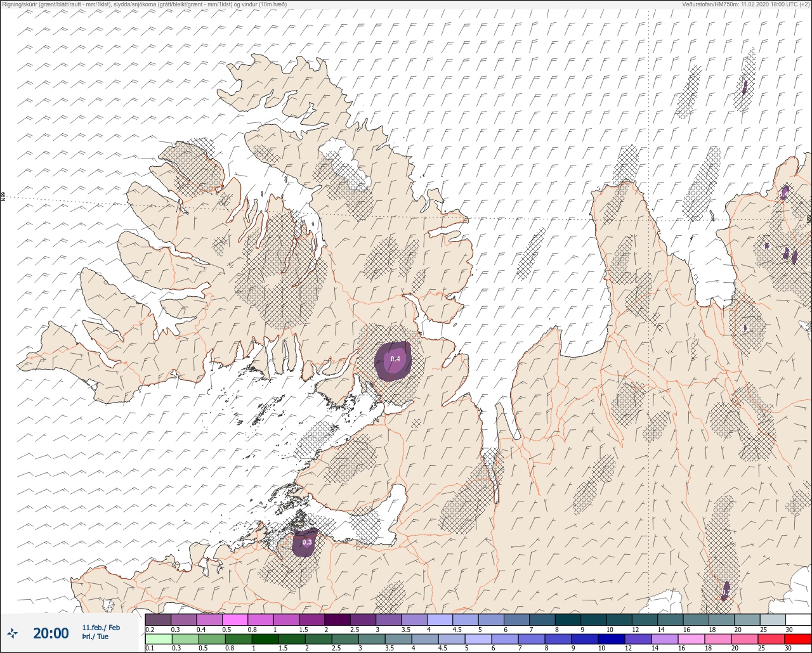Pick the brightest pink swatch in snow legend
Viewport: 812px width, 653px height.
pos(235,619)
